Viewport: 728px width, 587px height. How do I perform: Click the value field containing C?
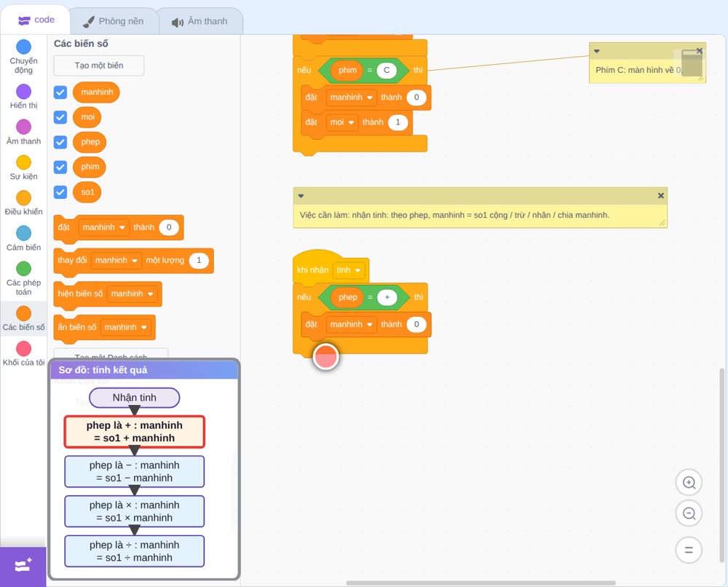click(387, 71)
